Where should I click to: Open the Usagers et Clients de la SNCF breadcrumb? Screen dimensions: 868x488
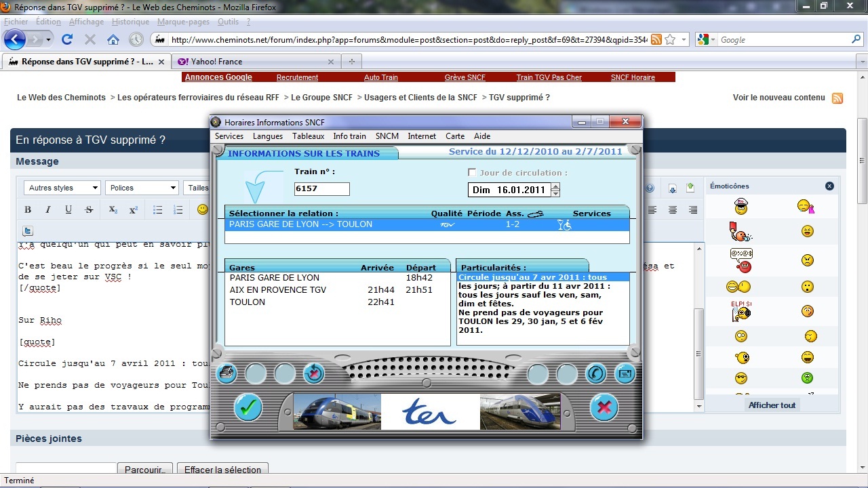tap(420, 98)
